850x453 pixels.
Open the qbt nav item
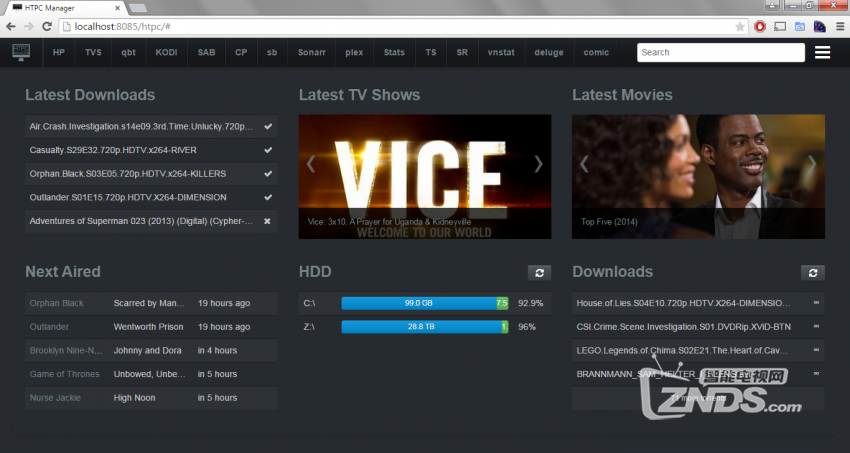coord(128,53)
